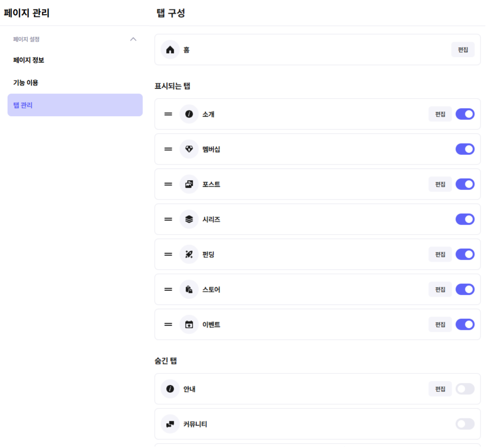Click the image icon beside 포스트
Image resolution: width=489 pixels, height=448 pixels.
click(x=189, y=184)
